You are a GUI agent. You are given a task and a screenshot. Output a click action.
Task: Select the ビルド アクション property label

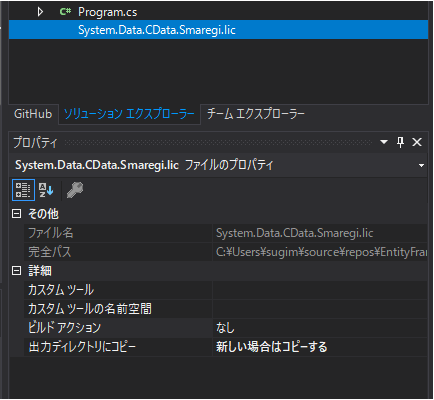tap(64, 328)
